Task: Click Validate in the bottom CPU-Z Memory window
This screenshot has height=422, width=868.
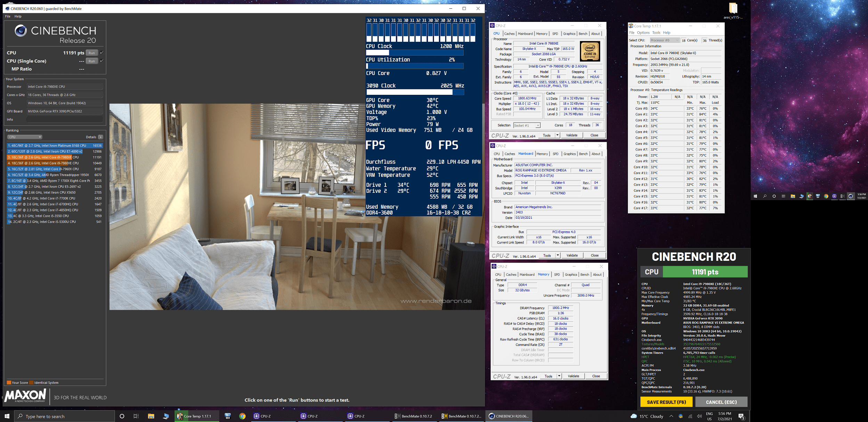Action: coord(573,376)
